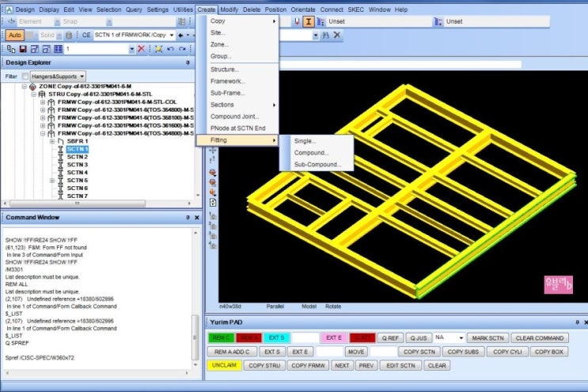Click the EDIT SCTN button
This screenshot has width=588, height=392.
click(x=400, y=365)
